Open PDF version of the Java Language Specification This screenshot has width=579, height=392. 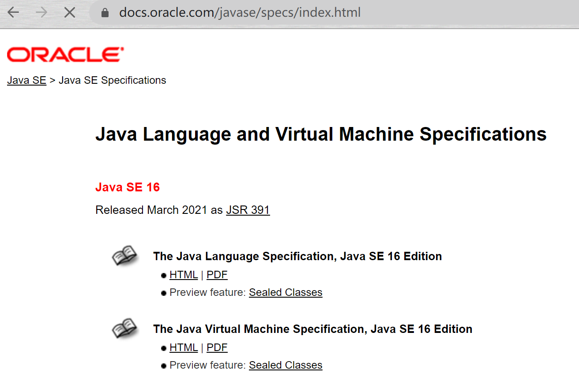pyautogui.click(x=217, y=275)
